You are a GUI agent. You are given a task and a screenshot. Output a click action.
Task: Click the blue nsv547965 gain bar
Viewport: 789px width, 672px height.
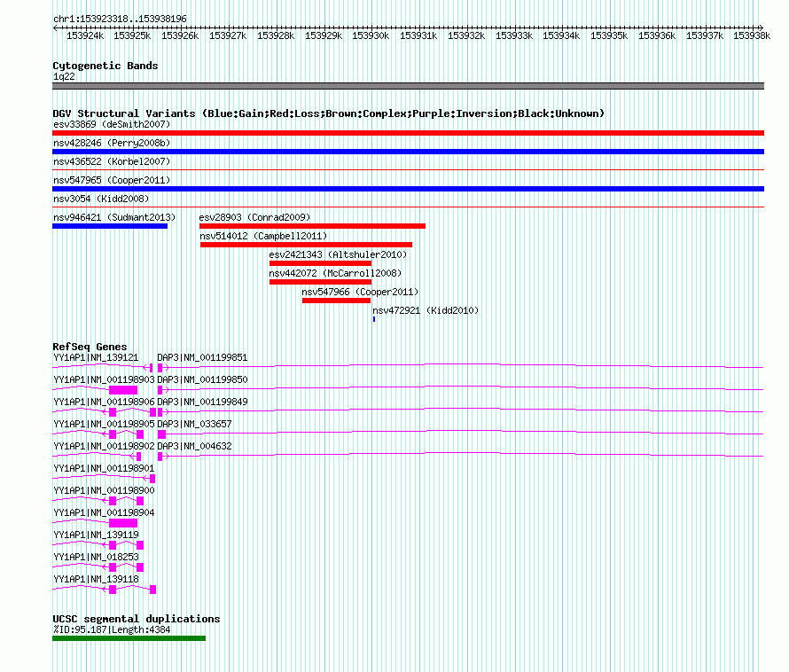(408, 189)
